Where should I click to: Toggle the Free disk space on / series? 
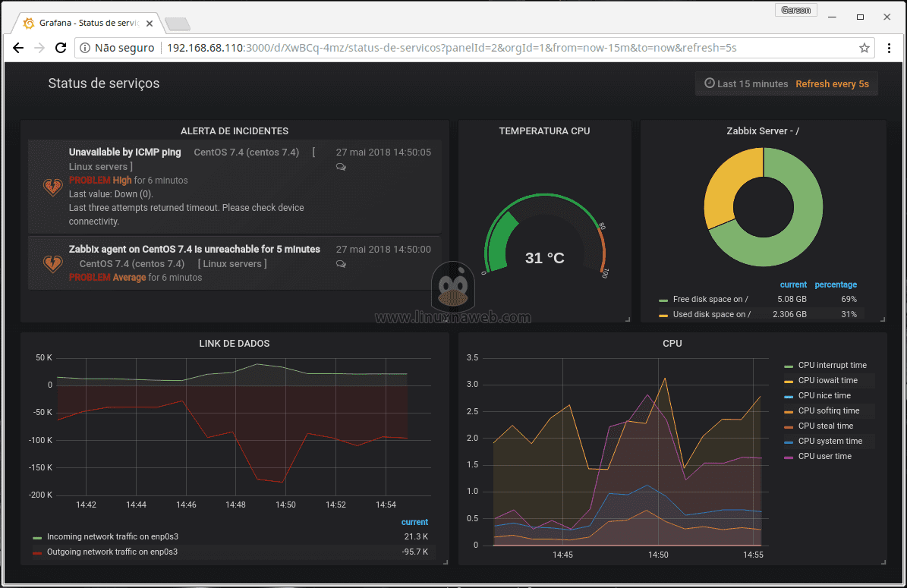[710, 300]
